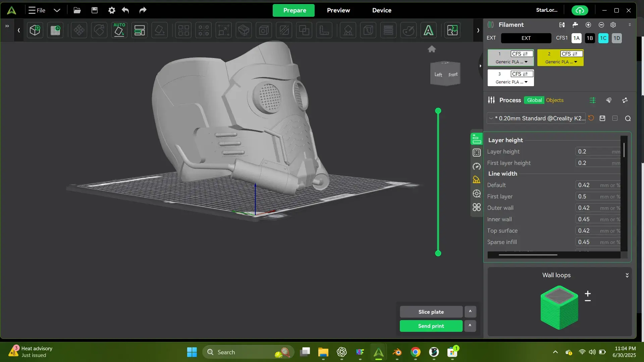Open the Speed gauge settings side tab

477,167
